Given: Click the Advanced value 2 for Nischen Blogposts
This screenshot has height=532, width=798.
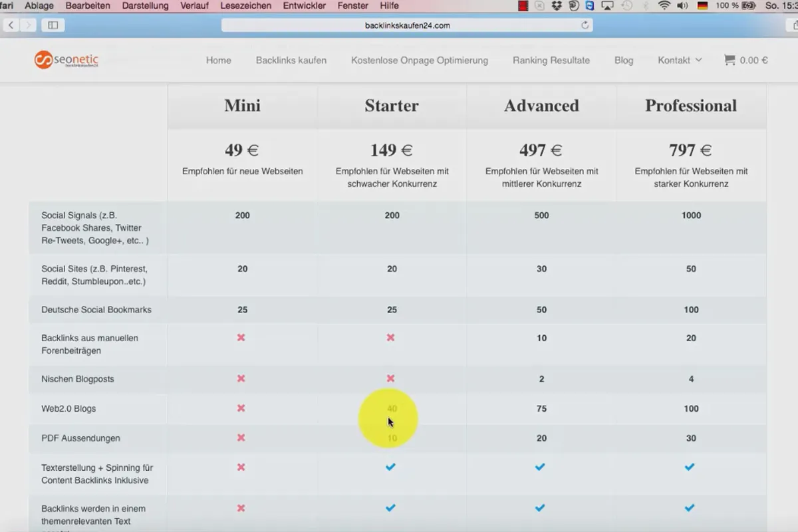Looking at the screenshot, I should 541,379.
